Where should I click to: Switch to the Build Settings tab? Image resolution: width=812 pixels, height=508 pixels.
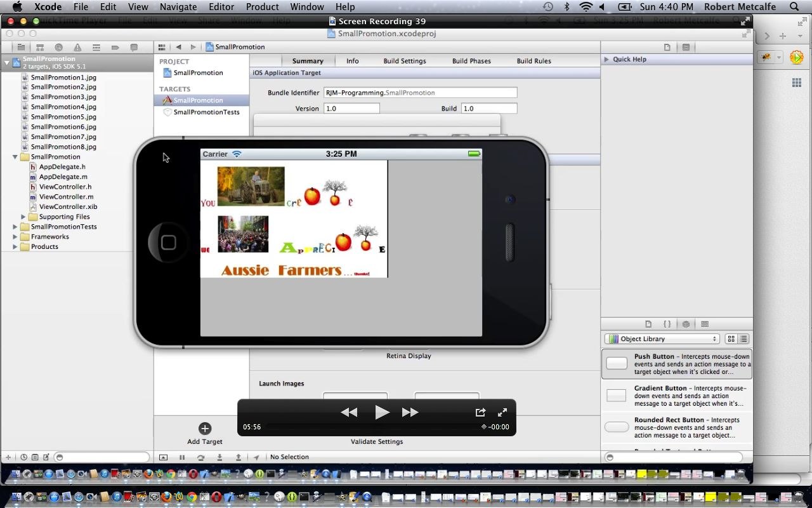[405, 61]
